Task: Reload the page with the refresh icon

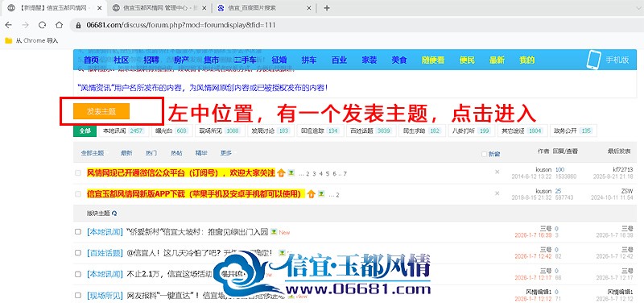Action: click(x=42, y=25)
